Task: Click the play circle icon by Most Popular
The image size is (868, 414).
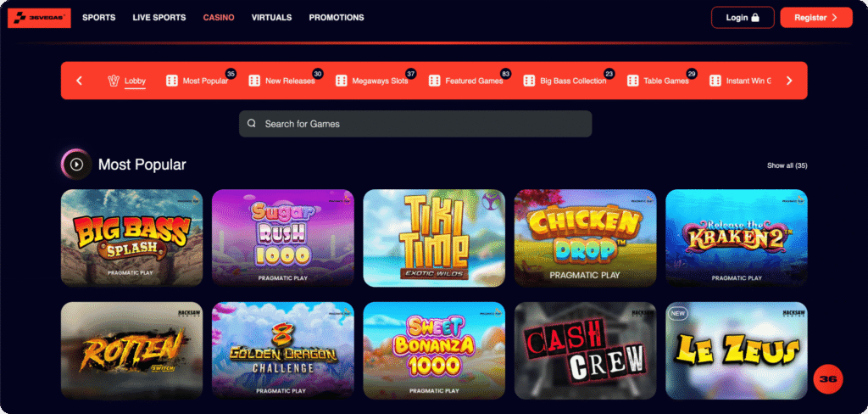Action: click(x=76, y=165)
